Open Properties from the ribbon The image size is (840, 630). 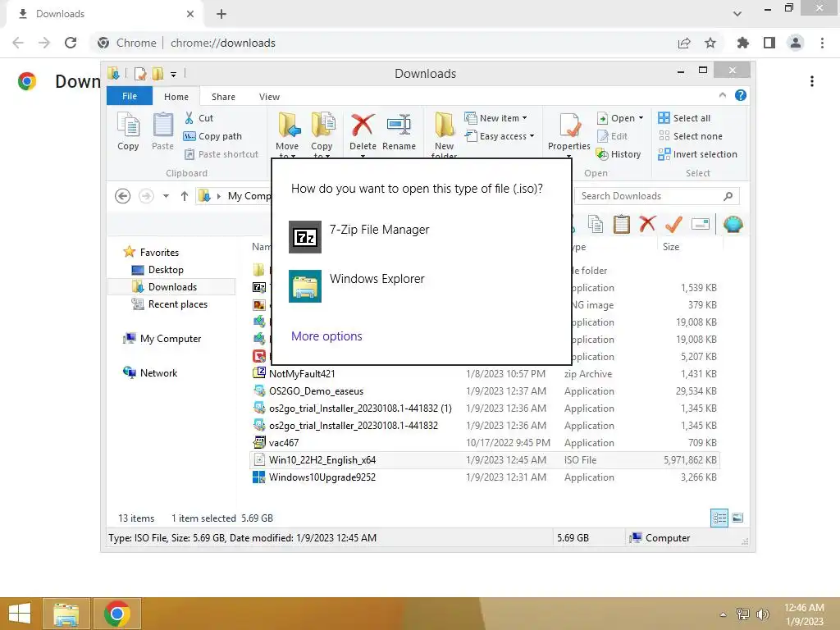point(569,135)
